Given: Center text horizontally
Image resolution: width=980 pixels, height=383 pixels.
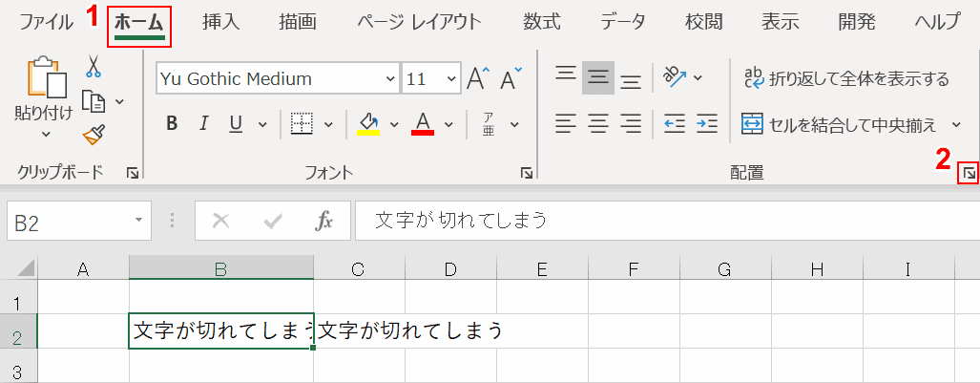Looking at the screenshot, I should click(x=598, y=124).
